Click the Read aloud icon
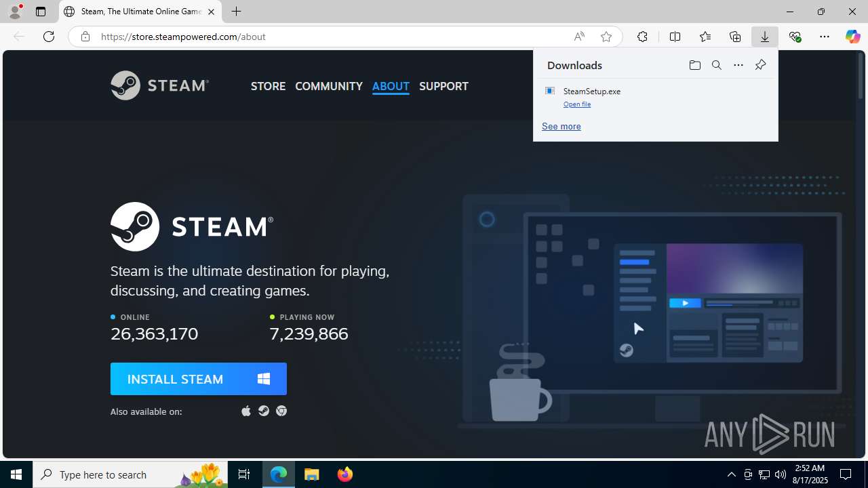Viewport: 868px width, 488px height. pyautogui.click(x=579, y=37)
